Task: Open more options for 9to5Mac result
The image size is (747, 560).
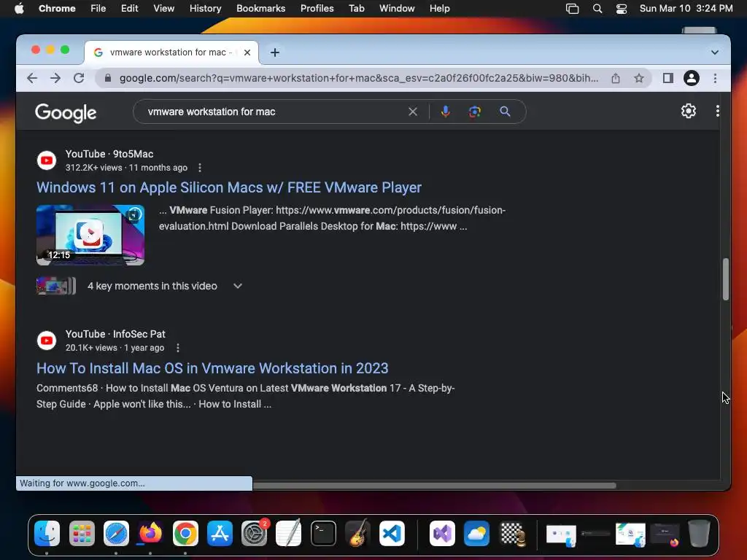Action: point(200,168)
